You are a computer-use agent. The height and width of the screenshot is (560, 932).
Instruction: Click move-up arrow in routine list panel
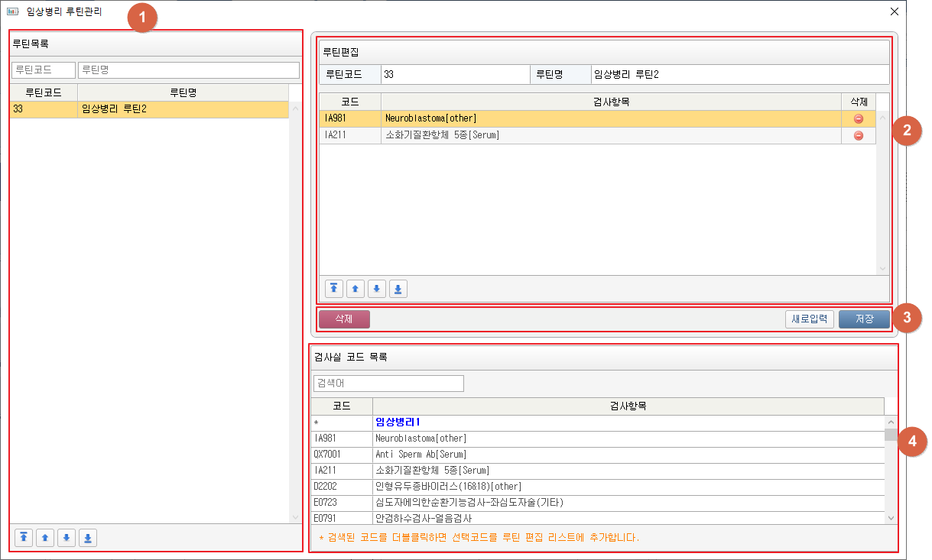tap(46, 538)
